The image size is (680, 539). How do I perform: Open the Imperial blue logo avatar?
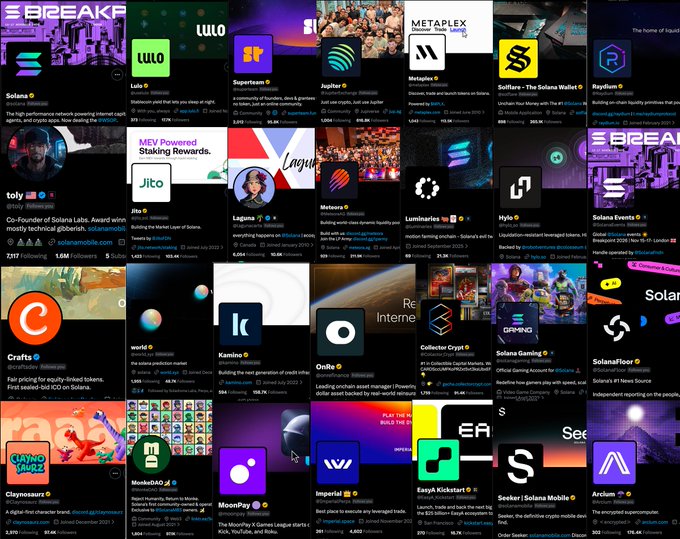(338, 463)
